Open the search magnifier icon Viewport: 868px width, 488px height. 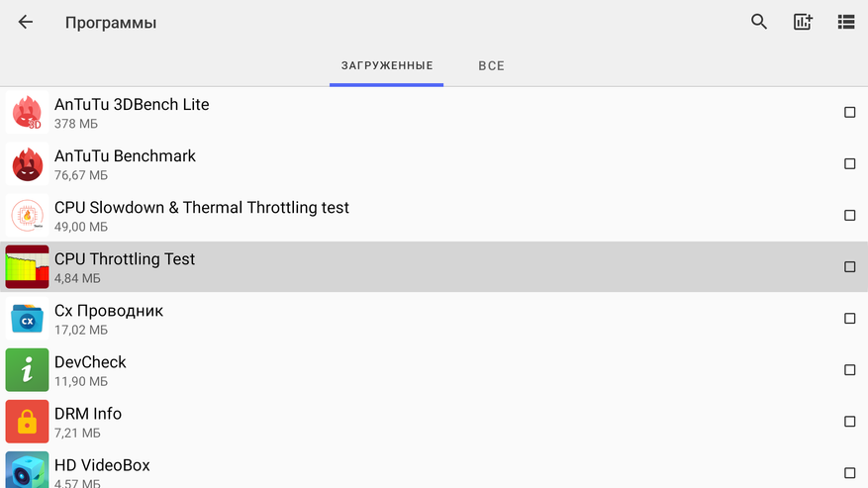[759, 22]
